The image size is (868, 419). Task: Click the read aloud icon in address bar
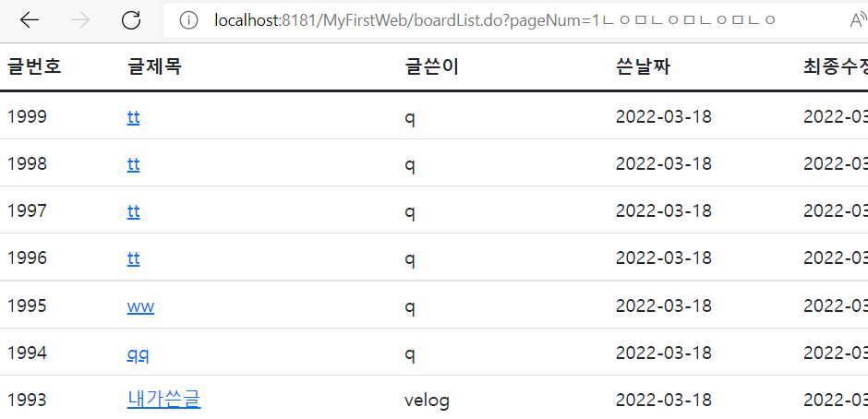coord(858,21)
